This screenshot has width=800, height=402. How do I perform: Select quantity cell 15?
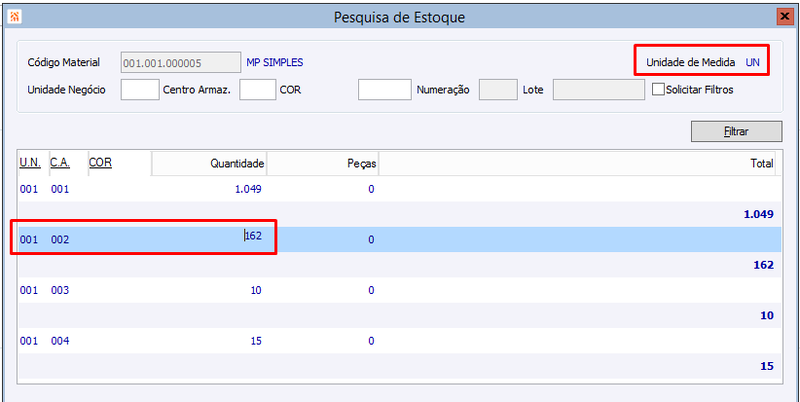pyautogui.click(x=256, y=341)
